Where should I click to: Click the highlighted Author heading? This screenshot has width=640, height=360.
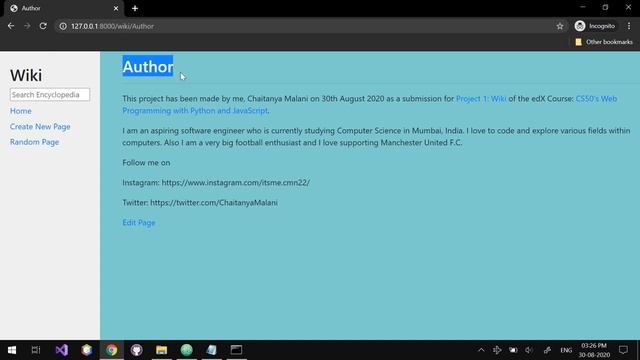pyautogui.click(x=148, y=67)
